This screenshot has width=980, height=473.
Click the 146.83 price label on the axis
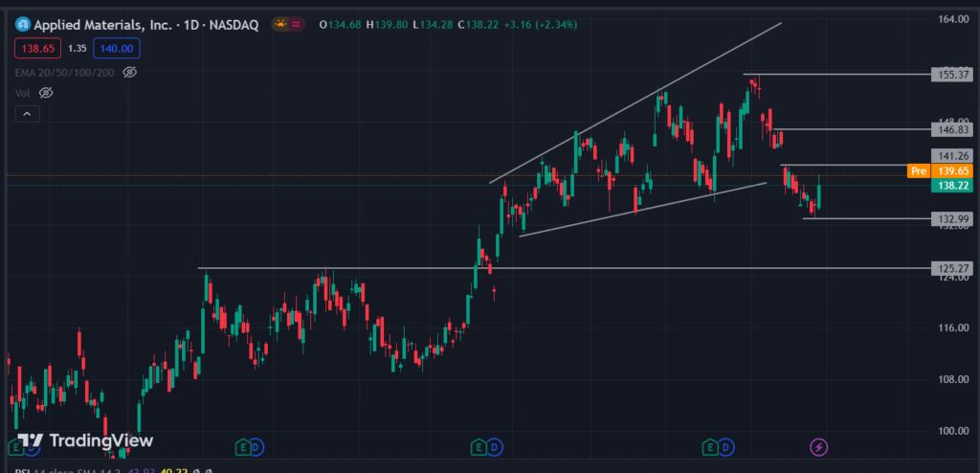tap(952, 129)
